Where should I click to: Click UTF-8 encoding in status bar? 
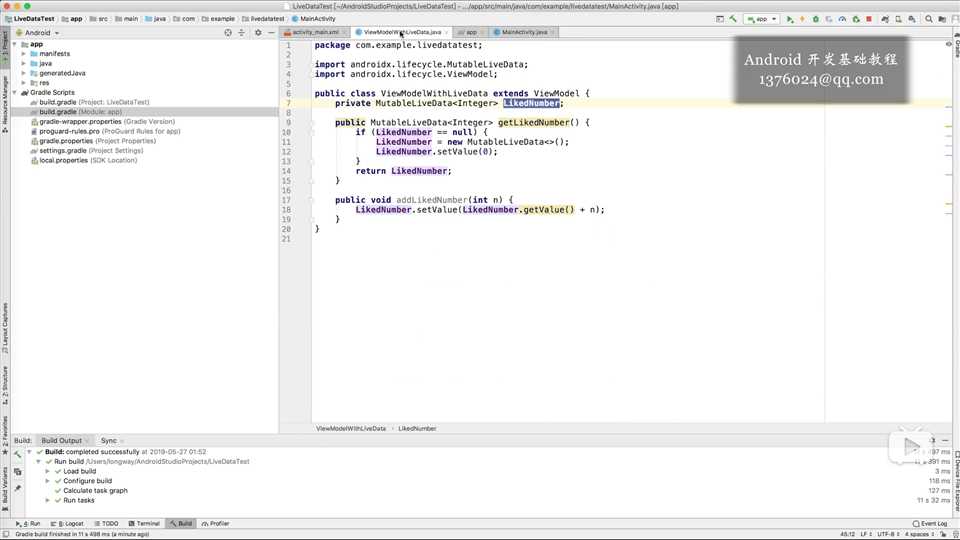(887, 534)
